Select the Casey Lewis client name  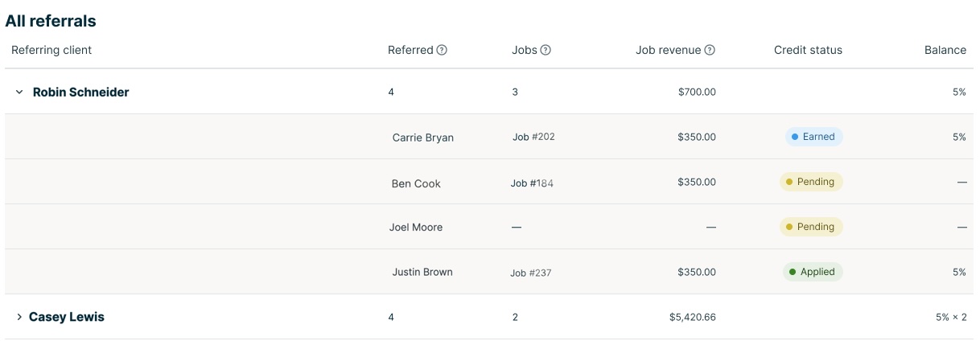click(x=67, y=318)
